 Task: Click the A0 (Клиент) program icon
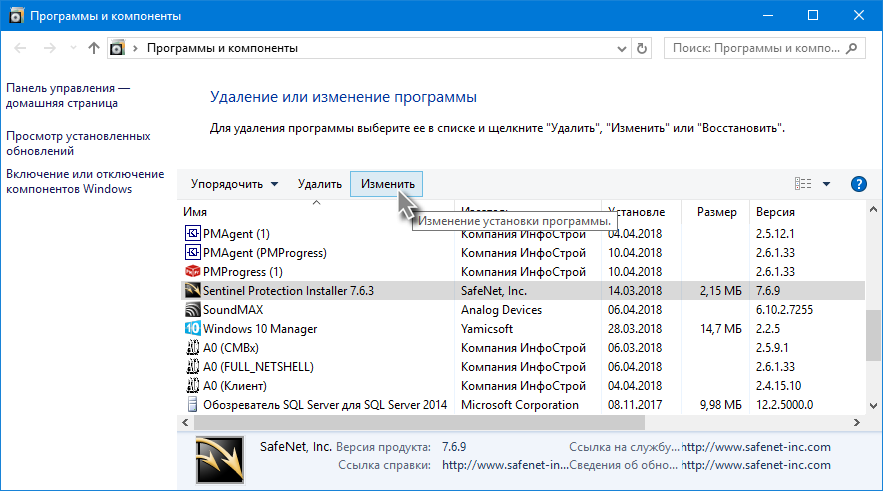coord(193,386)
